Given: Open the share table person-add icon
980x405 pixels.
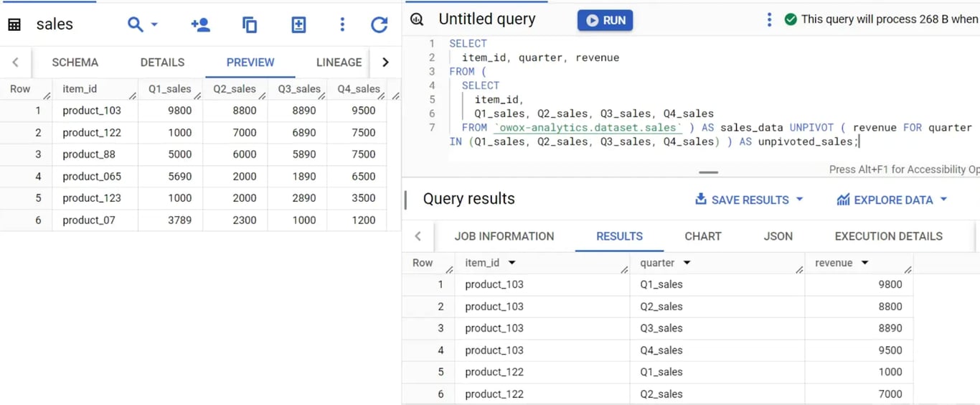Looking at the screenshot, I should (x=201, y=24).
